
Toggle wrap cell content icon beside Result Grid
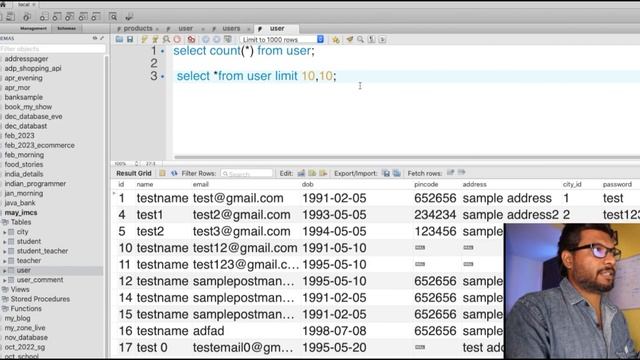[162, 173]
